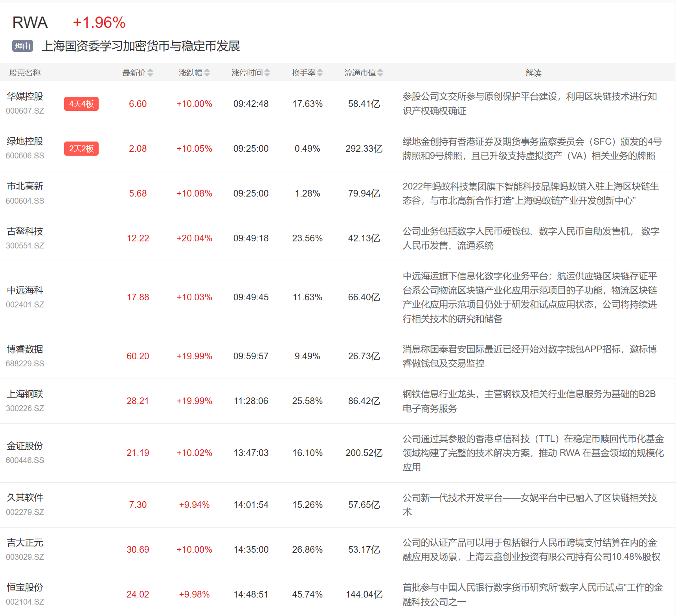Click the +1.96% sector change value

(x=99, y=22)
